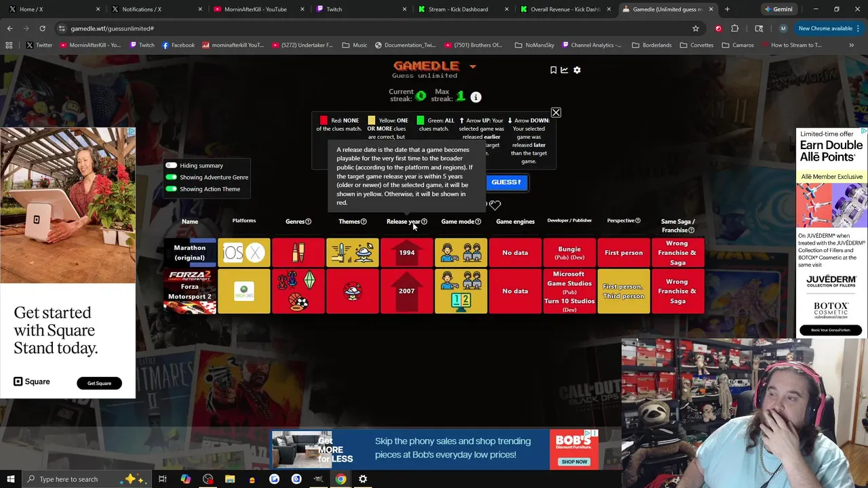The image size is (868, 488).
Task: Click the GUESS! button
Action: click(x=506, y=182)
